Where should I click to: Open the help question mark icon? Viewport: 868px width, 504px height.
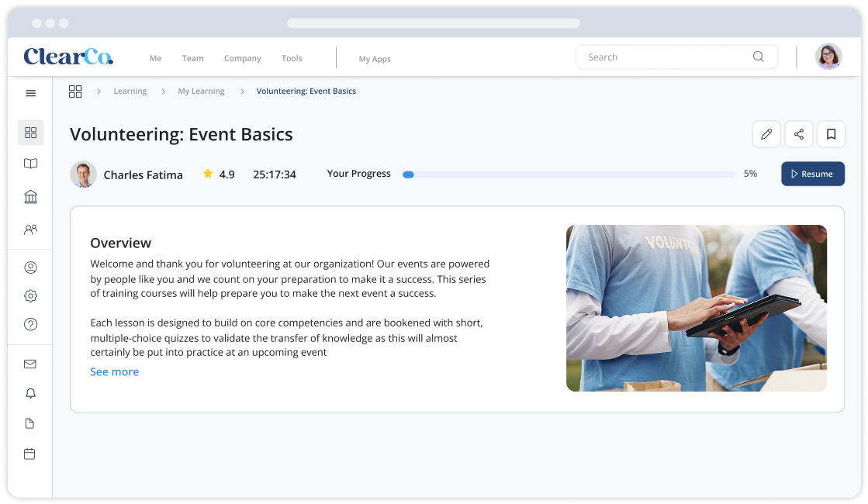click(31, 324)
